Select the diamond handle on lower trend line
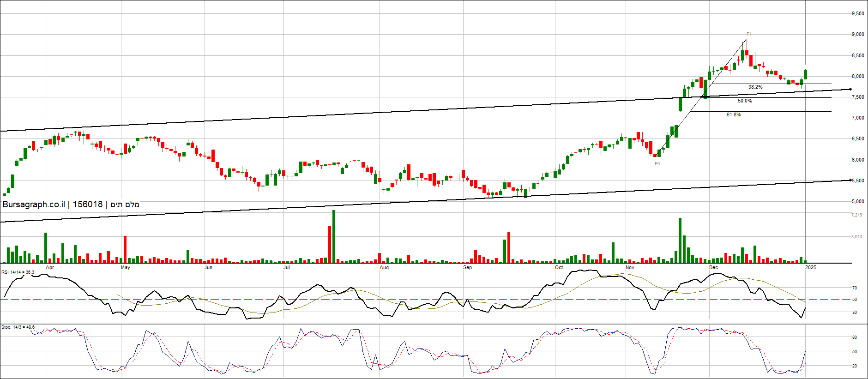The height and width of the screenshot is (379, 868). 850,180
